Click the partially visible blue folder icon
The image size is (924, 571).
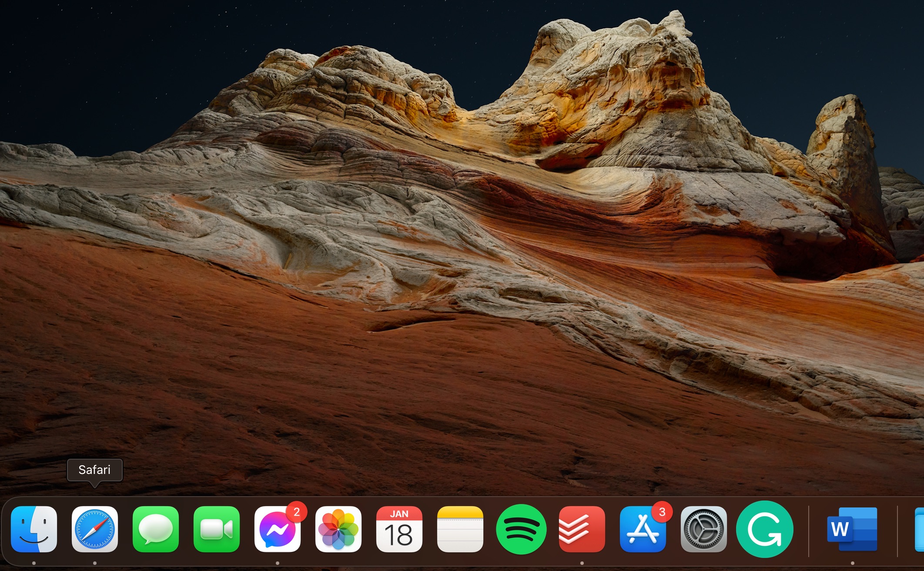tap(920, 529)
